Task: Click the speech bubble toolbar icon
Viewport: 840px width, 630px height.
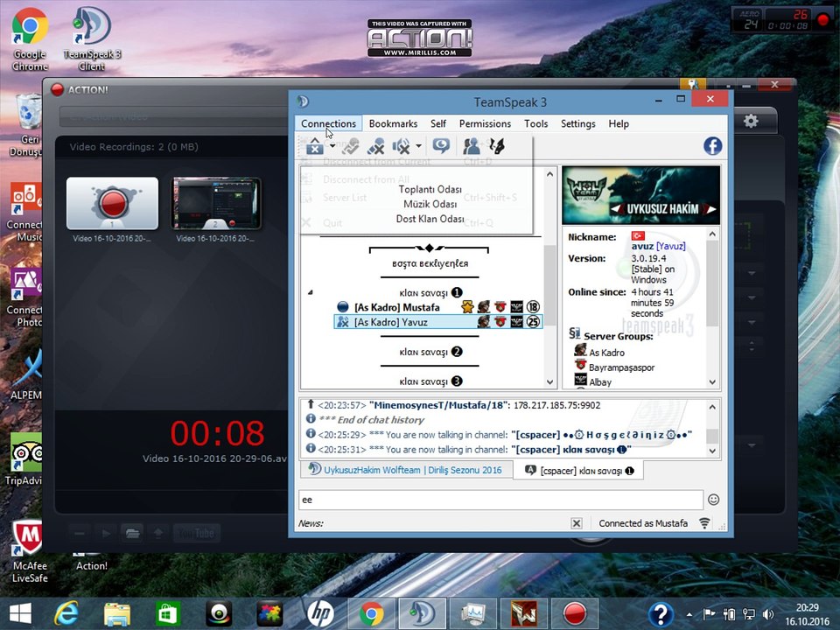Action: click(x=441, y=146)
